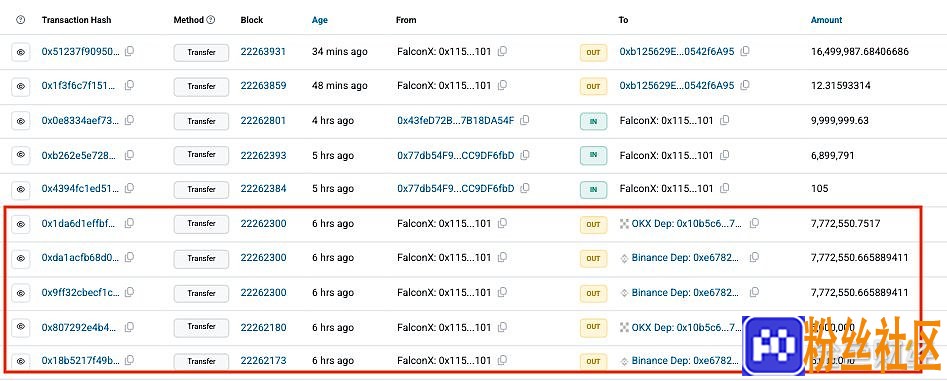
Task: Copy Binance Dep address in 0xda1acfb68d0 row
Action: 754,258
